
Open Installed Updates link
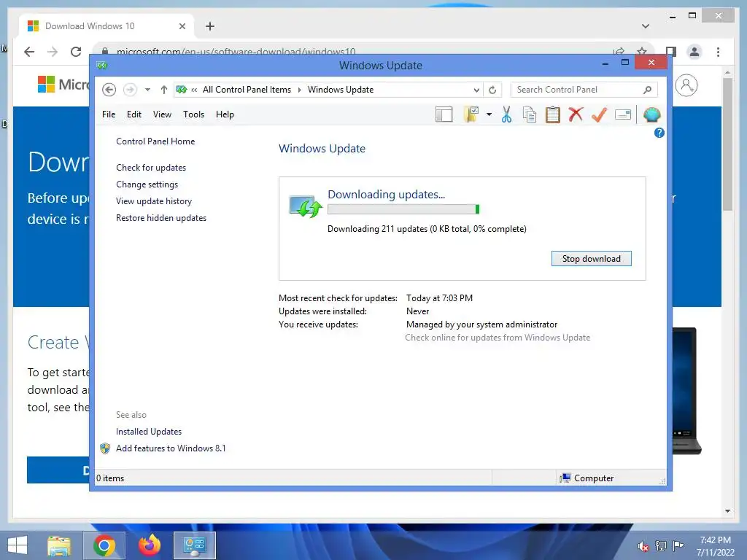(x=149, y=432)
